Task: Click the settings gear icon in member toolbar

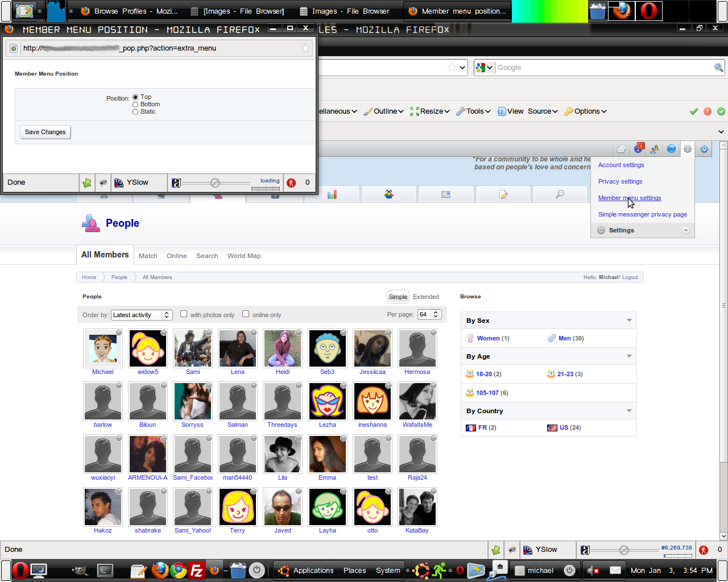Action: (x=688, y=149)
